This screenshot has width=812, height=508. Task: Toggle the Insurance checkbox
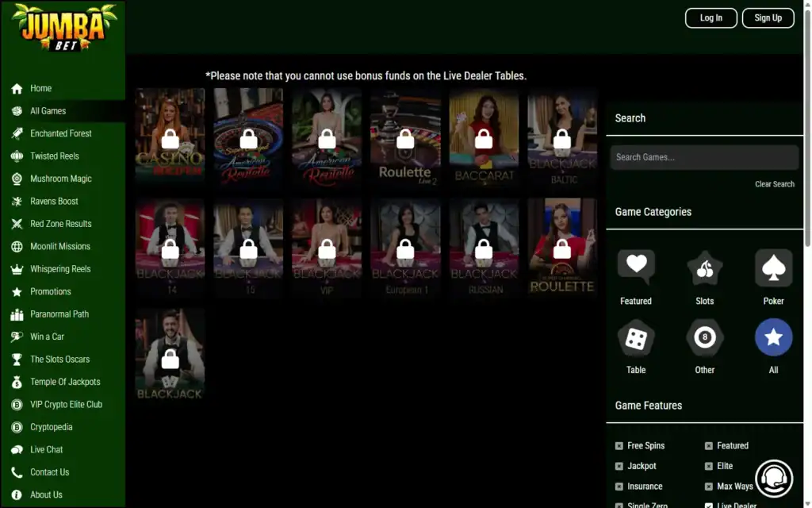click(x=619, y=487)
